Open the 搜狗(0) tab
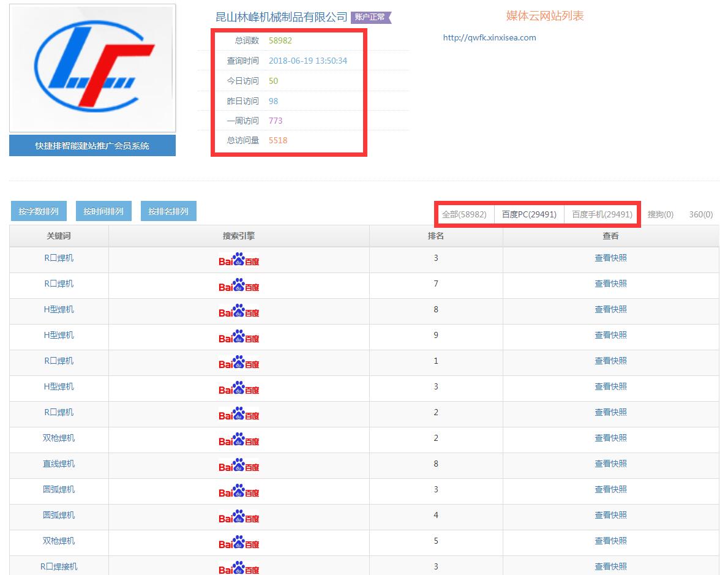 point(660,214)
